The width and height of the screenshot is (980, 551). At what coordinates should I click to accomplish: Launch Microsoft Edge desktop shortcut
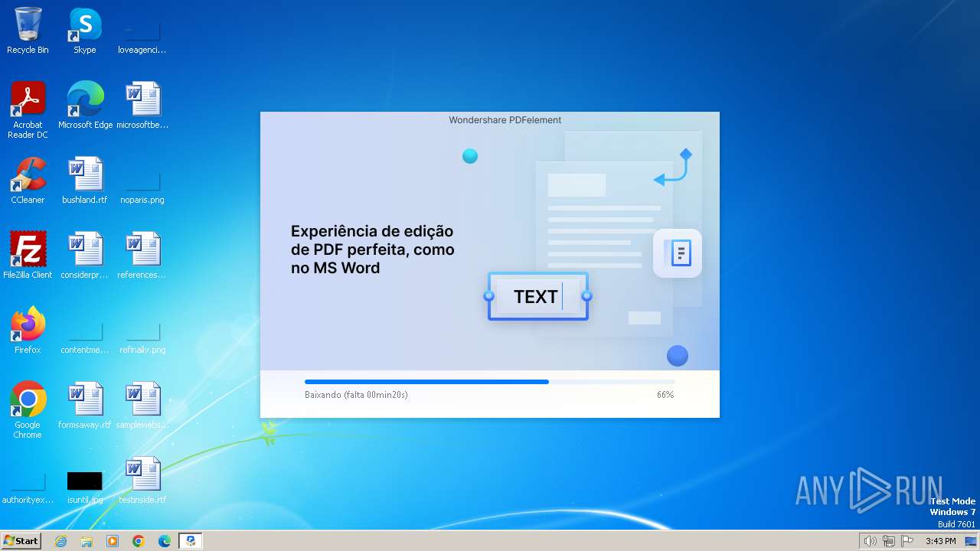pyautogui.click(x=85, y=106)
